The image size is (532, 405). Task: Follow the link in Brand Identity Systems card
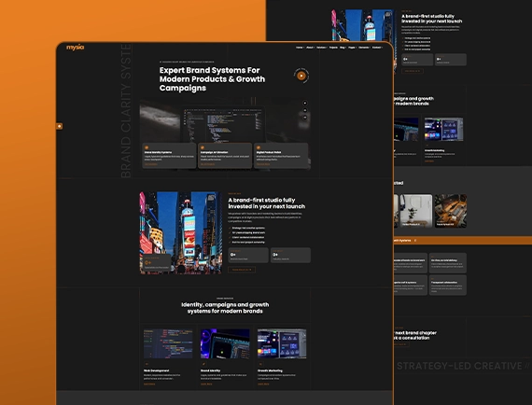[x=151, y=164]
